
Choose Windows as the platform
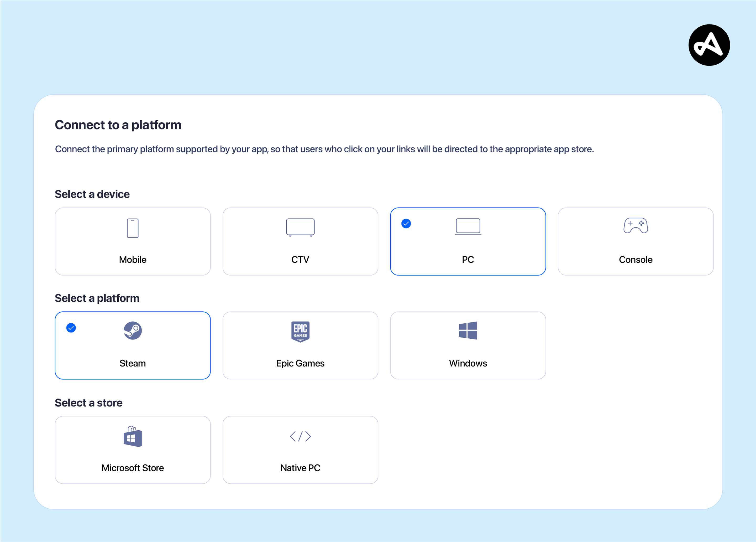point(468,345)
